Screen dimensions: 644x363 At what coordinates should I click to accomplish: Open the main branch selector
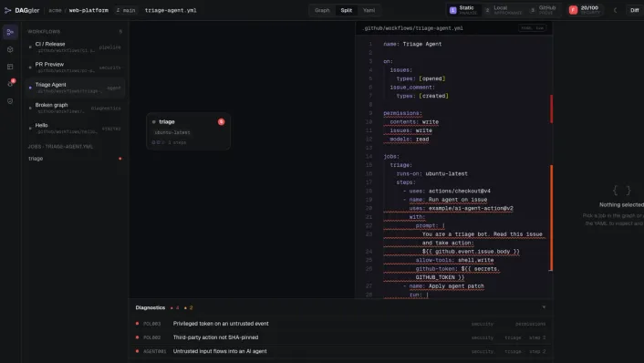pos(125,10)
